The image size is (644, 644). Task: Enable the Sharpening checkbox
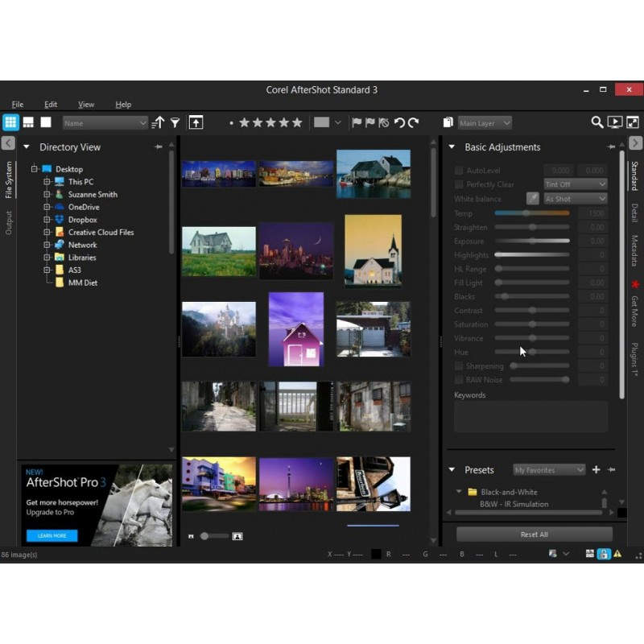pos(459,366)
